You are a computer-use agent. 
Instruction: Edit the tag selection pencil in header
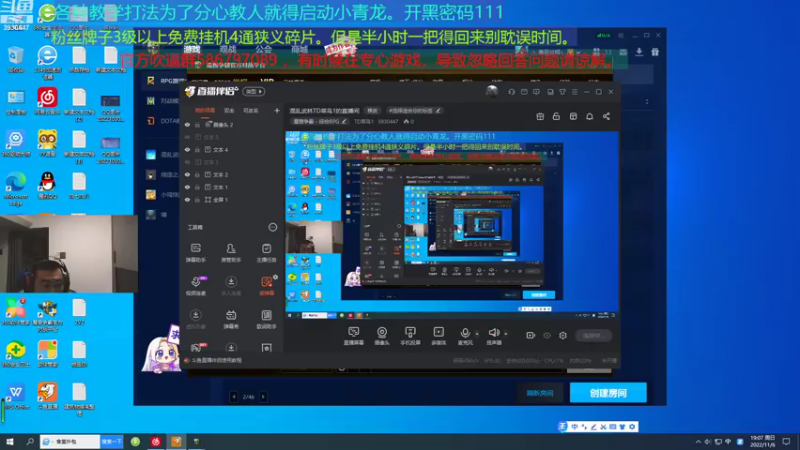pyautogui.click(x=438, y=111)
